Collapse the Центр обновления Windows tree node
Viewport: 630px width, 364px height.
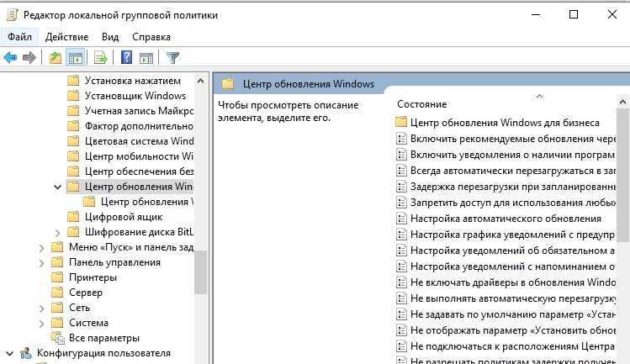click(57, 187)
